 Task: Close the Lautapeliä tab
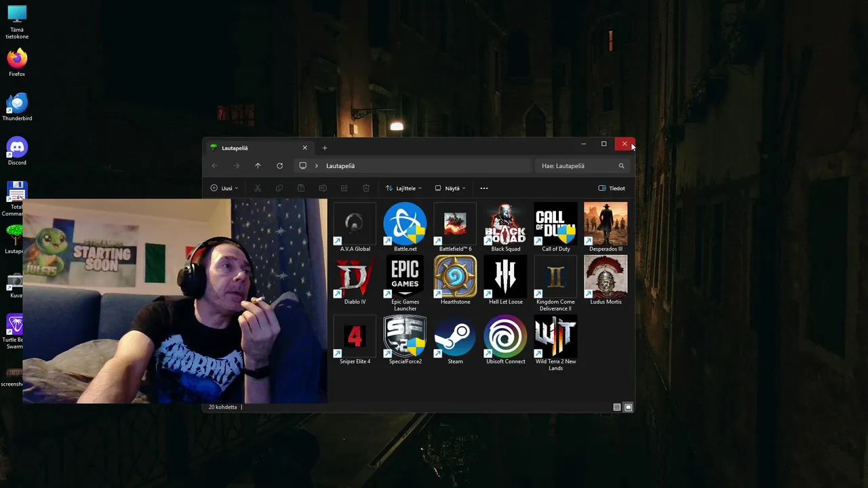(304, 148)
